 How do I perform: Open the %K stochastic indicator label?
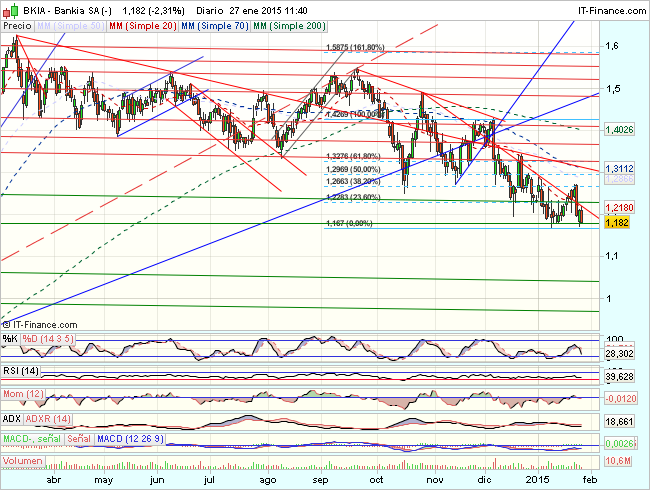point(10,339)
